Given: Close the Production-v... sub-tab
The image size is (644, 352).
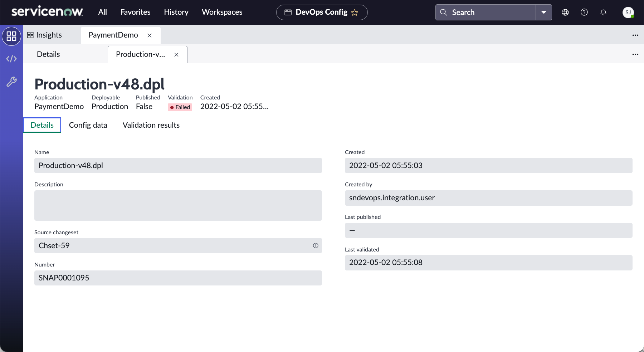Looking at the screenshot, I should [x=176, y=55].
